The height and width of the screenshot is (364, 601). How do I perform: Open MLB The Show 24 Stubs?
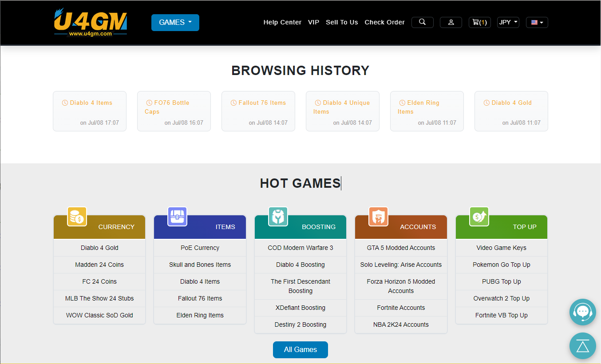99,298
